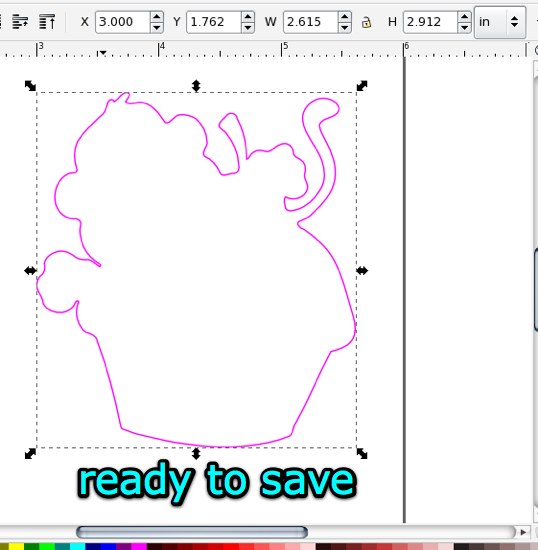Click left-middle horizontal scale handle
The width and height of the screenshot is (538, 550).
coord(30,270)
